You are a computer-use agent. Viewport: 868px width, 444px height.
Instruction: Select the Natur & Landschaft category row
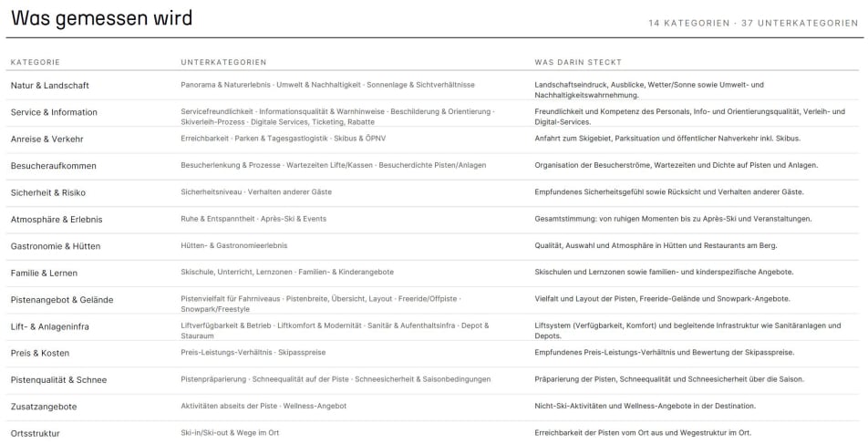coord(432,86)
